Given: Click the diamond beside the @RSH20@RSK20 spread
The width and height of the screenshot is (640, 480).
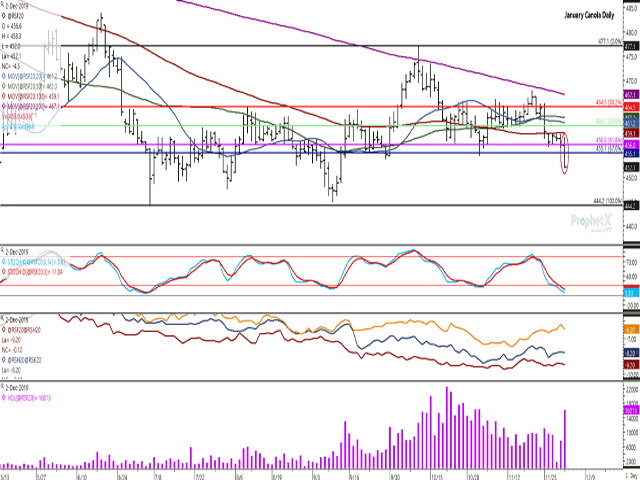Looking at the screenshot, I should [x=3, y=360].
